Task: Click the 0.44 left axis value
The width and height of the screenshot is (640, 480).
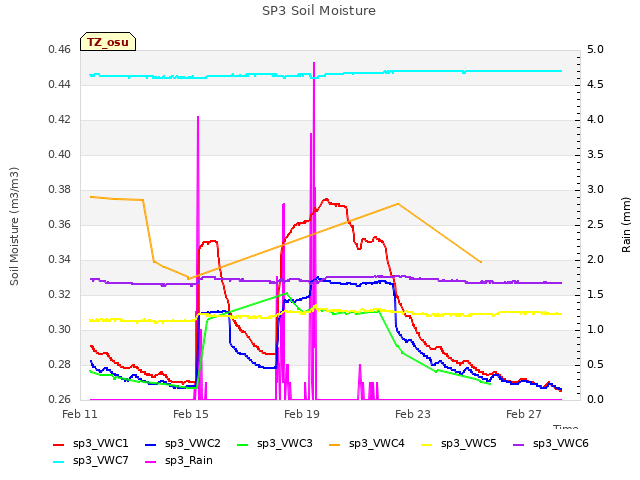Action: [x=60, y=85]
